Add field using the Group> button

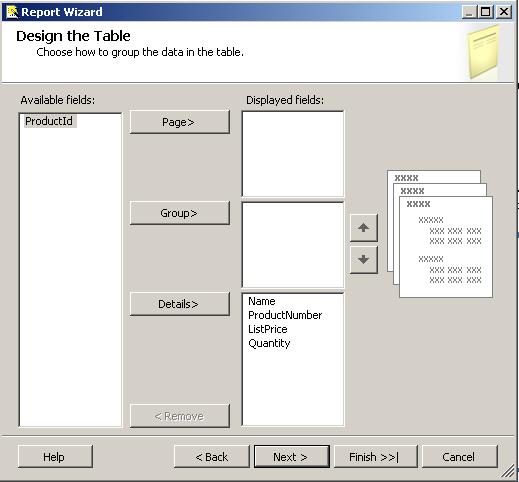point(180,213)
